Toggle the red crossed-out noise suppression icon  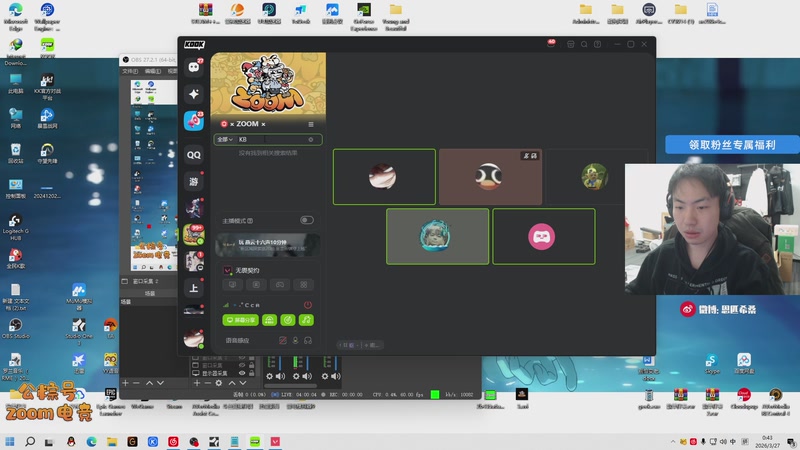click(283, 340)
